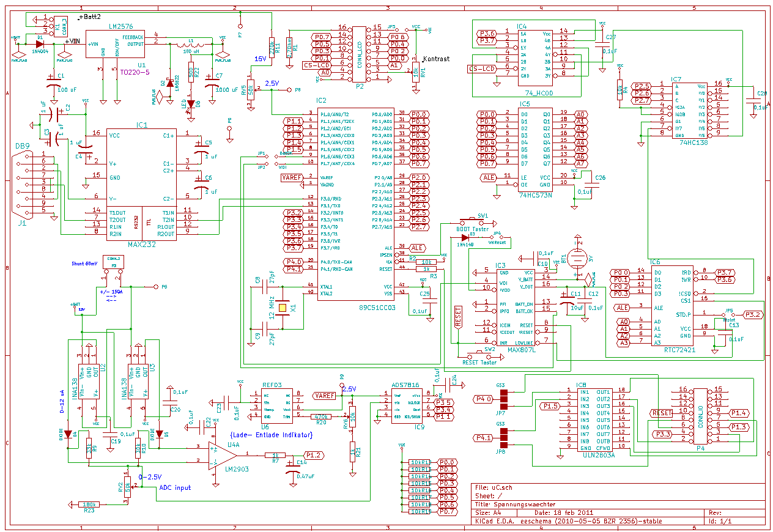The image size is (773, 532).
Task: Select the MAX807L supervisor label
Action: coord(522,350)
